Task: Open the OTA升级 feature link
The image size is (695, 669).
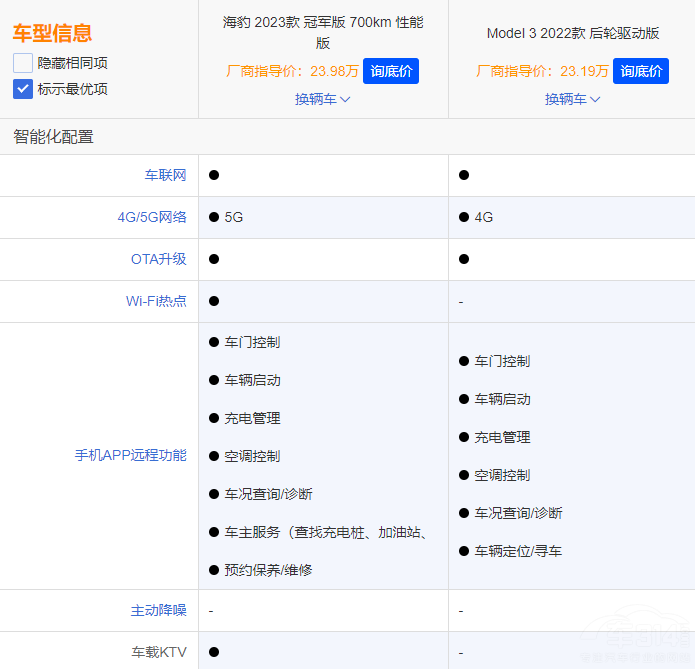Action: [158, 259]
